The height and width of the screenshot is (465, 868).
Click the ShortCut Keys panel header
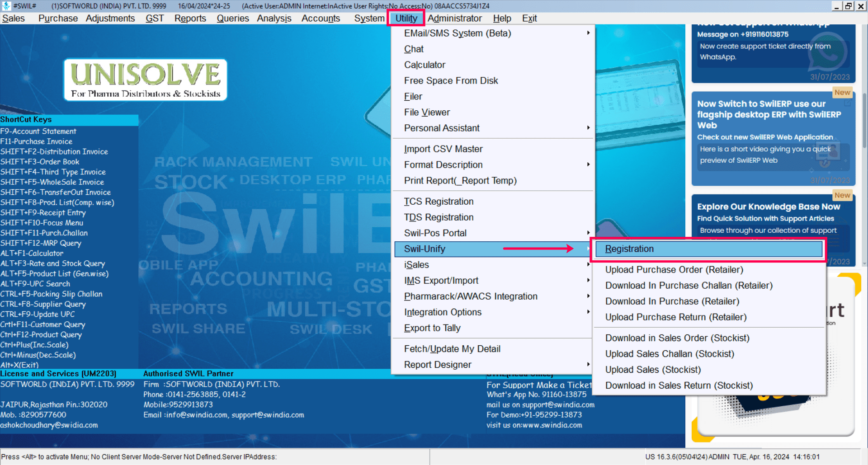coord(69,120)
